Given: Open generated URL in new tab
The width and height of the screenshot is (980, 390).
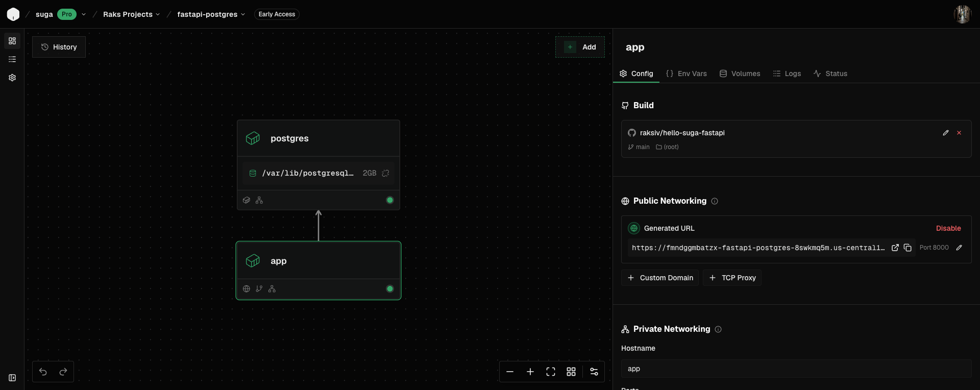Looking at the screenshot, I should pos(895,248).
